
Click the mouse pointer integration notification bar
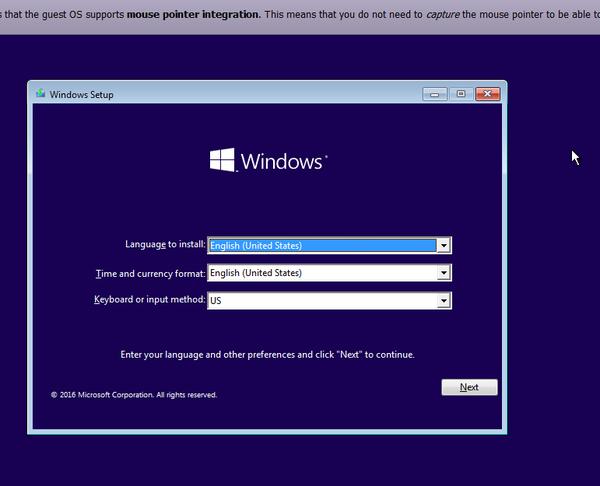pyautogui.click(x=300, y=15)
